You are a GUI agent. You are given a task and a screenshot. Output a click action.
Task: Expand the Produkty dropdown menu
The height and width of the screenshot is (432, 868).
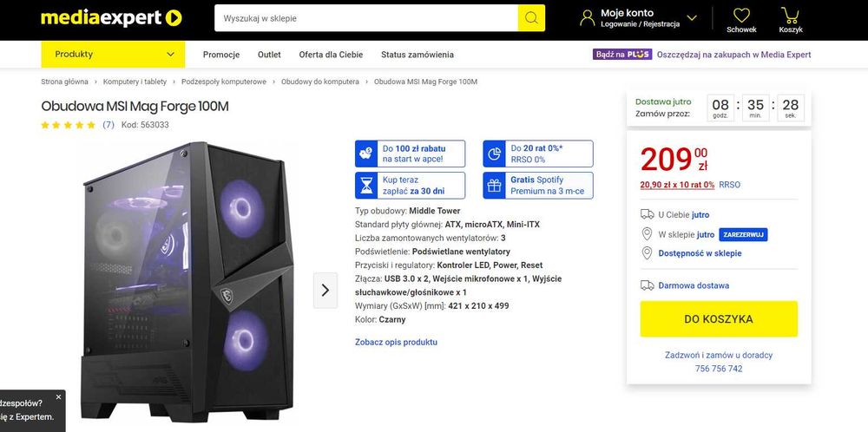(x=113, y=54)
